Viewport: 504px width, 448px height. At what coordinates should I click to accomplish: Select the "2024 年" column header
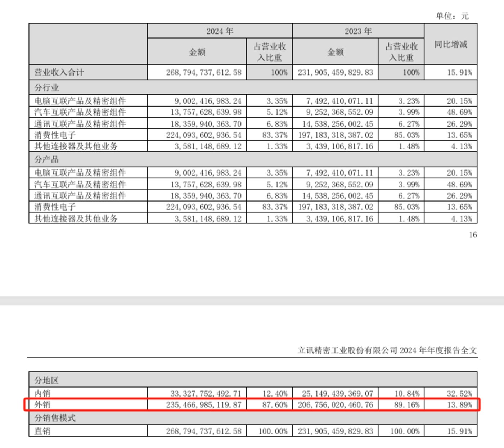220,31
